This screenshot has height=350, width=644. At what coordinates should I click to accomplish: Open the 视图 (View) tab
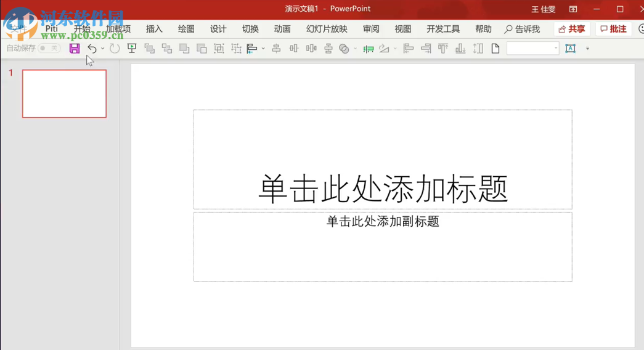pos(403,29)
